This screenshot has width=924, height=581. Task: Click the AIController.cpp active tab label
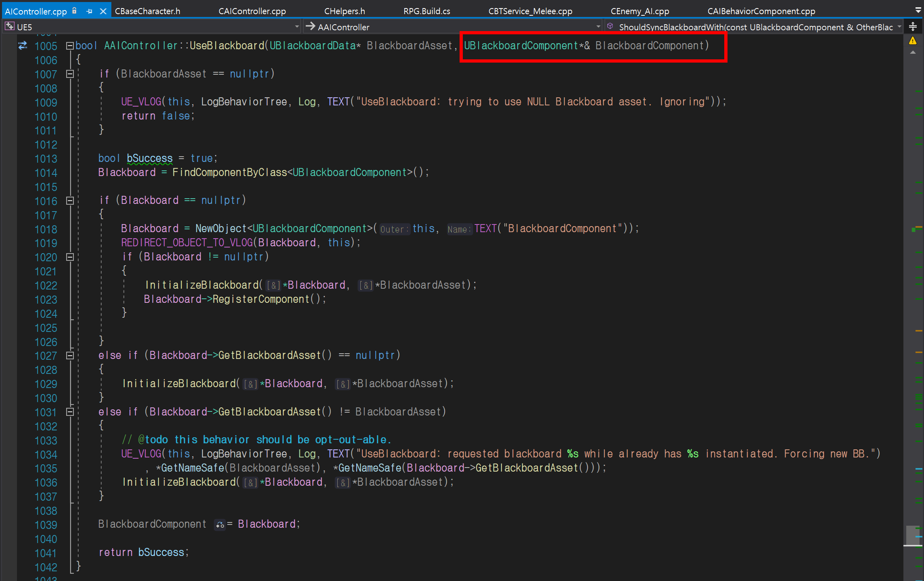click(x=36, y=11)
